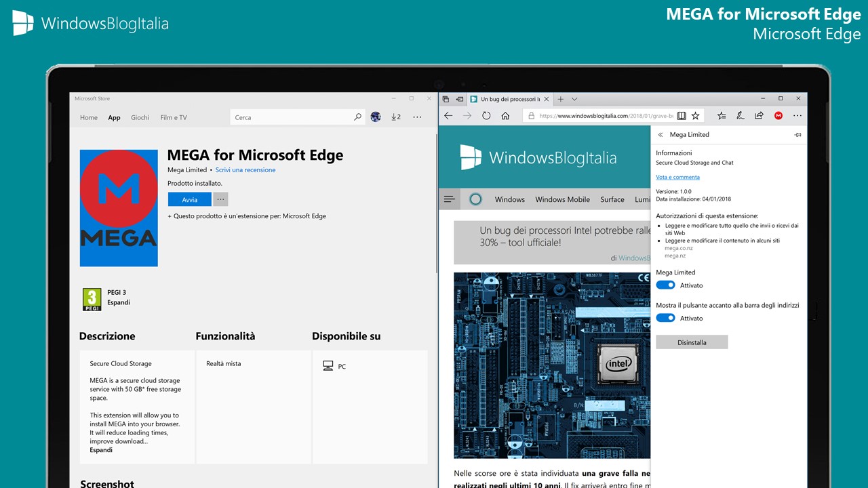868x488 pixels.
Task: Open Windows Mobile section on site nav
Action: point(562,199)
